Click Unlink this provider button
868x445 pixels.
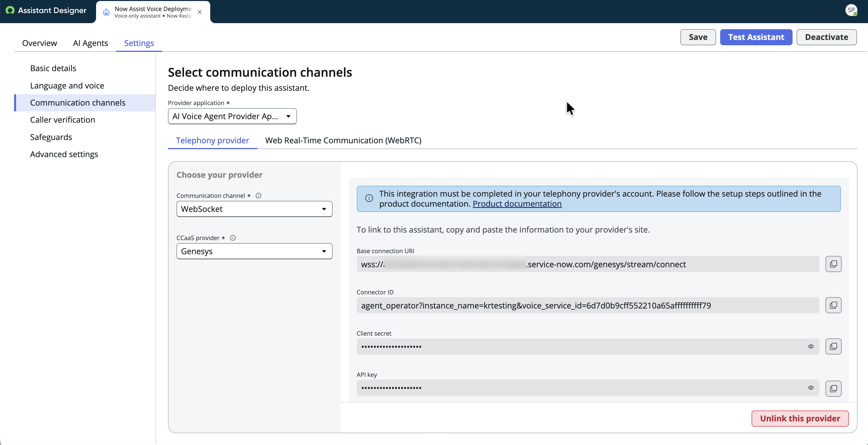point(800,418)
